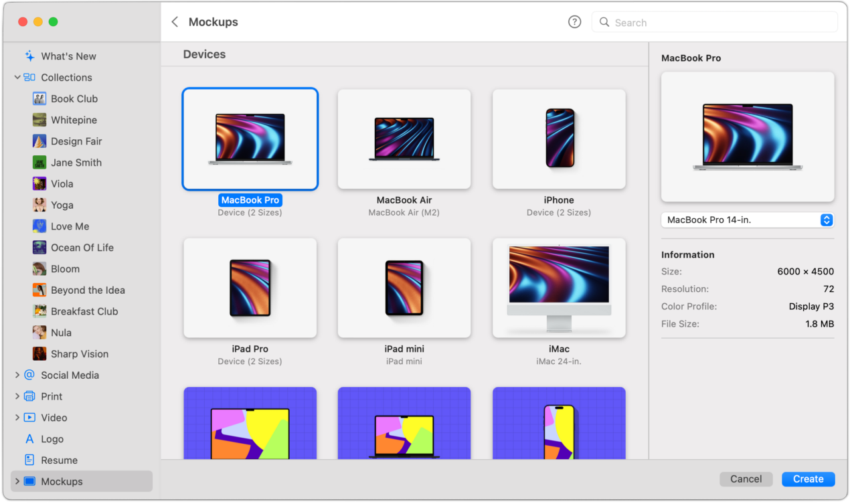Choose the purple-background MacBook Pro mockup
Viewport: 850px width, 504px height.
pos(250,423)
